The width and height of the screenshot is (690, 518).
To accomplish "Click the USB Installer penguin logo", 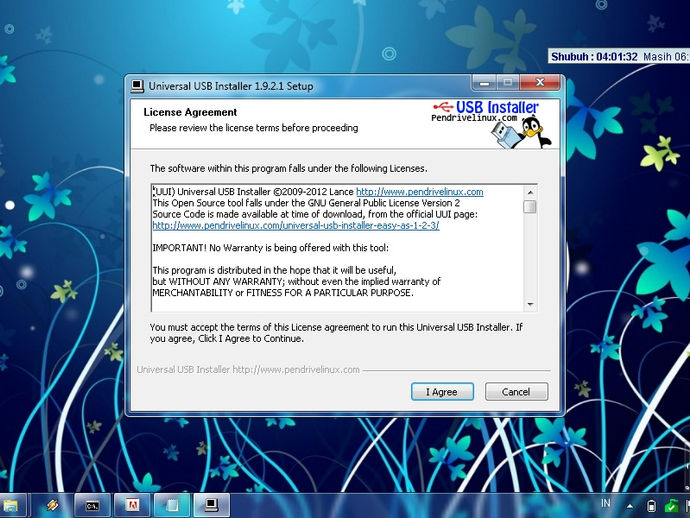I will [x=521, y=132].
